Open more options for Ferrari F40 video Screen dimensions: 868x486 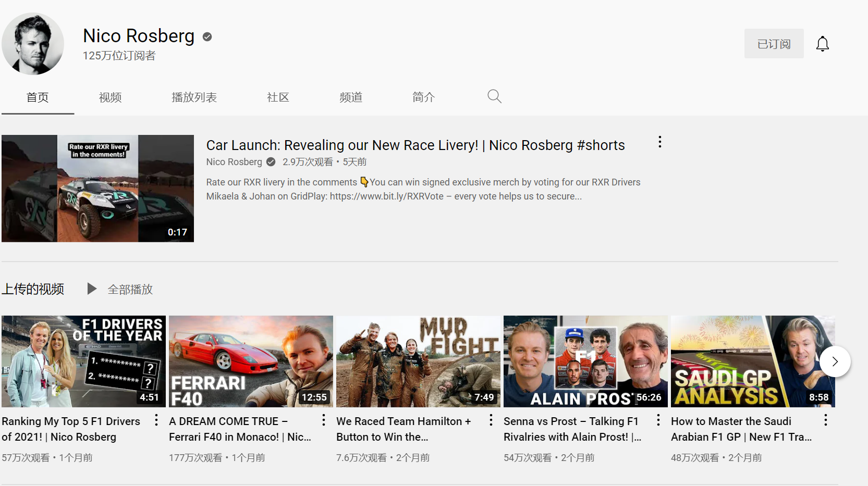323,420
